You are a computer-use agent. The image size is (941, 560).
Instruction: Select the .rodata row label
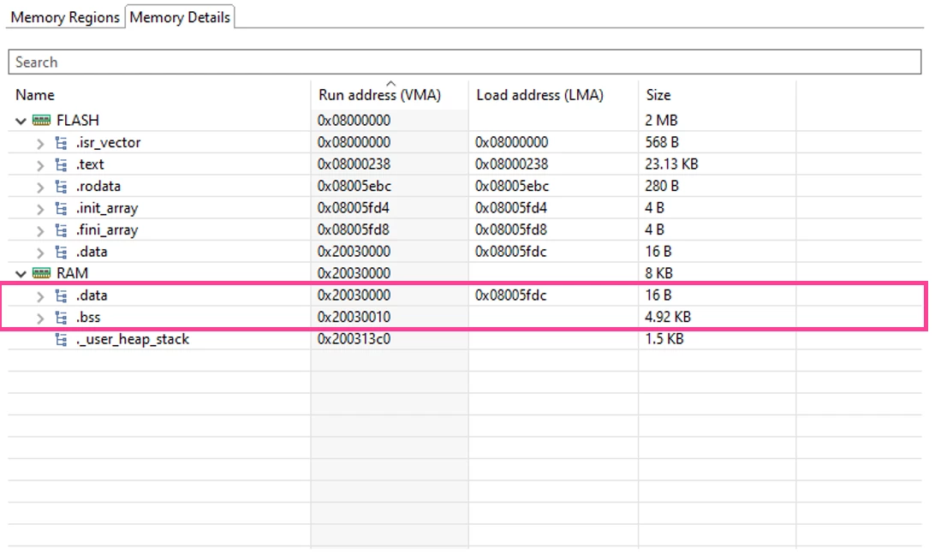click(98, 186)
